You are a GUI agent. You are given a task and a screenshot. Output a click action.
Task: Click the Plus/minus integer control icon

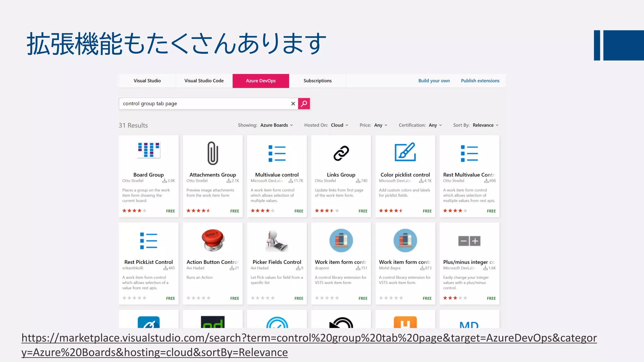tap(469, 241)
